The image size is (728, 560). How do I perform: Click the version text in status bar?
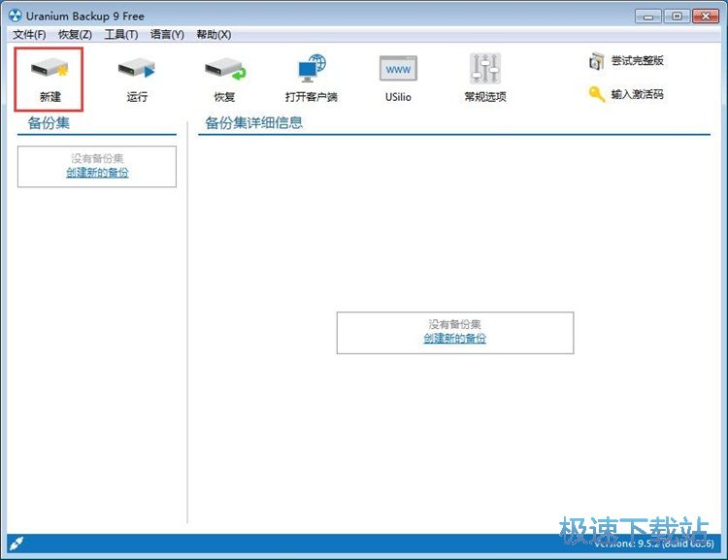point(653,544)
